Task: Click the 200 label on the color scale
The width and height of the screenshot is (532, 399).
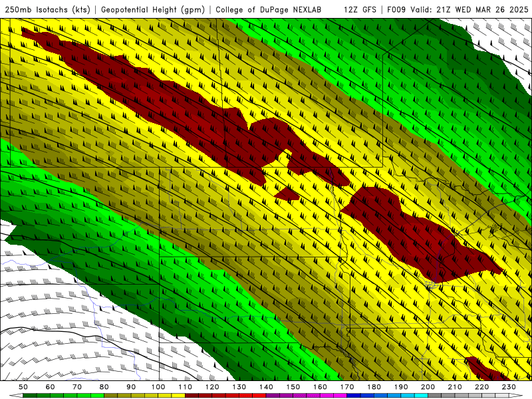Action: tap(428, 387)
